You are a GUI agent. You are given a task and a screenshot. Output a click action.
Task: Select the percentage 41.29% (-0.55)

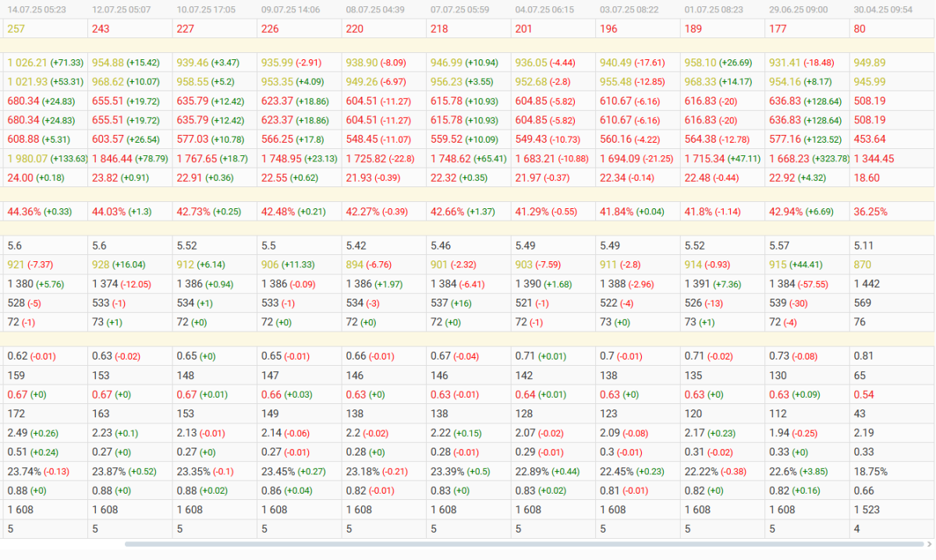(x=552, y=211)
